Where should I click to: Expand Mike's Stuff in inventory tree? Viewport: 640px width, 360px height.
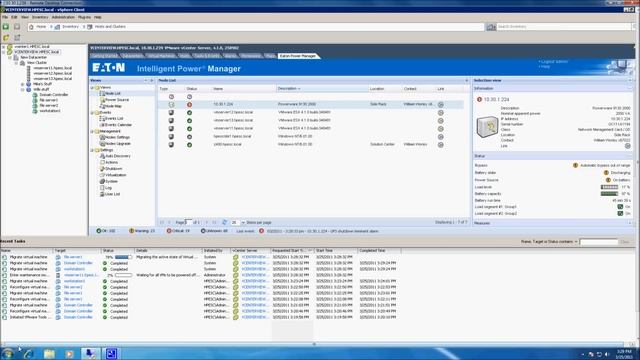point(23,84)
